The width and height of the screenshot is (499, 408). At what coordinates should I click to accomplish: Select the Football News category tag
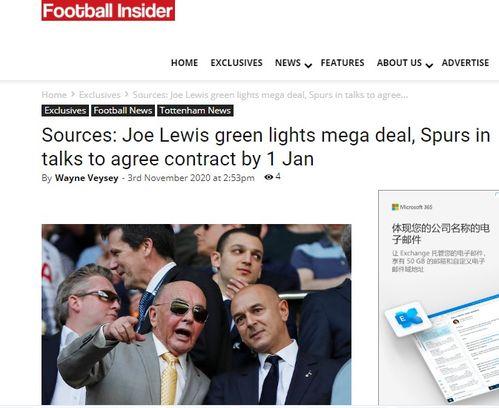click(x=123, y=110)
